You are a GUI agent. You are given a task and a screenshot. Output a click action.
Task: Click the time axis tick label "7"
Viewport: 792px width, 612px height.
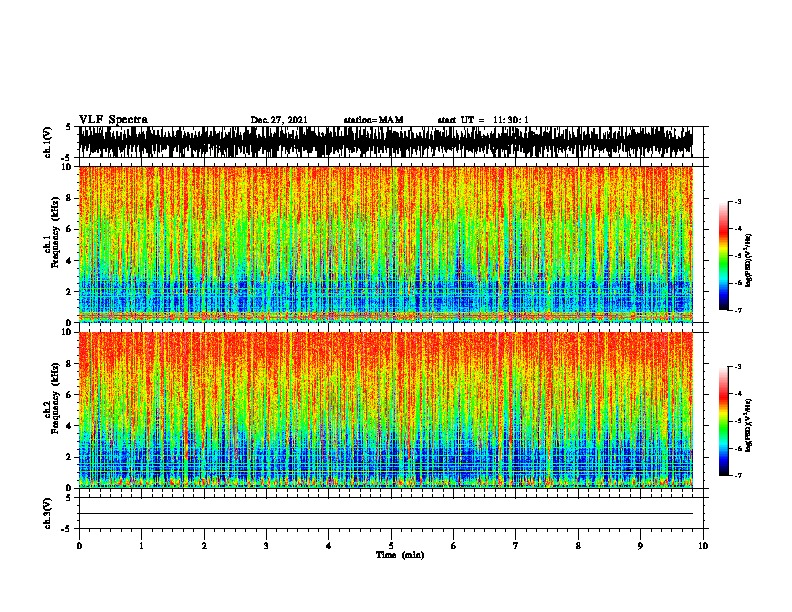click(516, 546)
